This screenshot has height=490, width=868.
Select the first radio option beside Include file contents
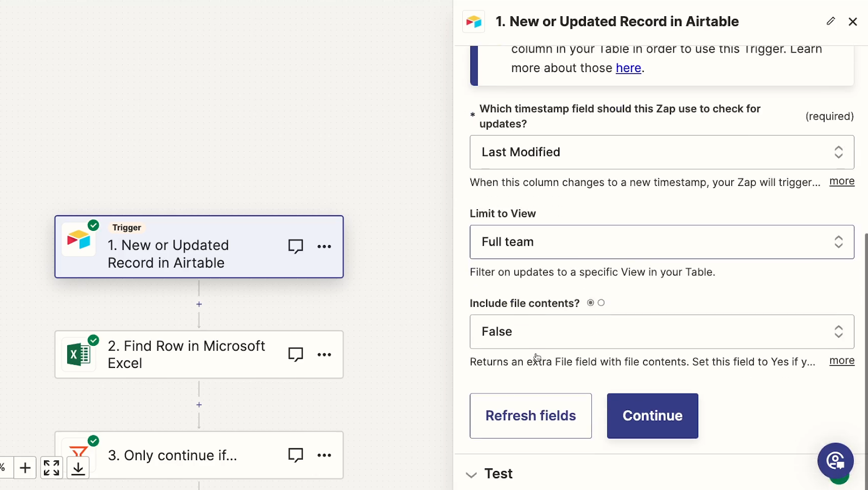pos(591,303)
